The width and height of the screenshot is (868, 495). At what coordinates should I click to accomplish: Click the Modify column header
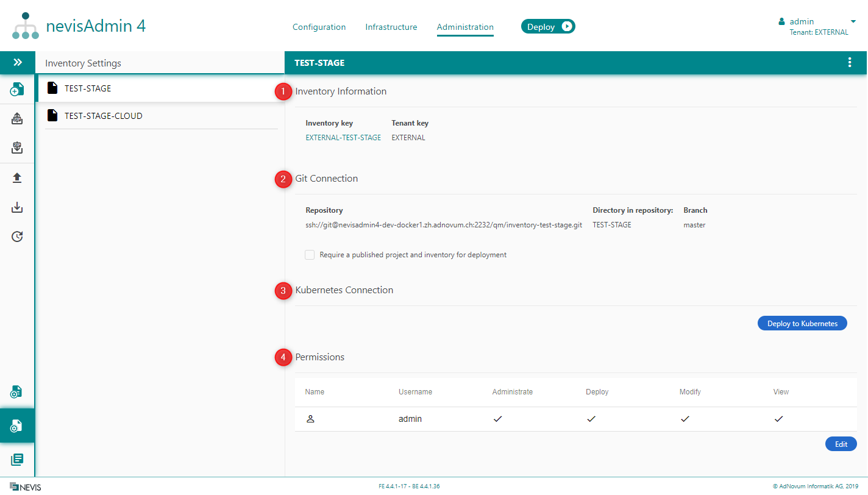click(690, 392)
